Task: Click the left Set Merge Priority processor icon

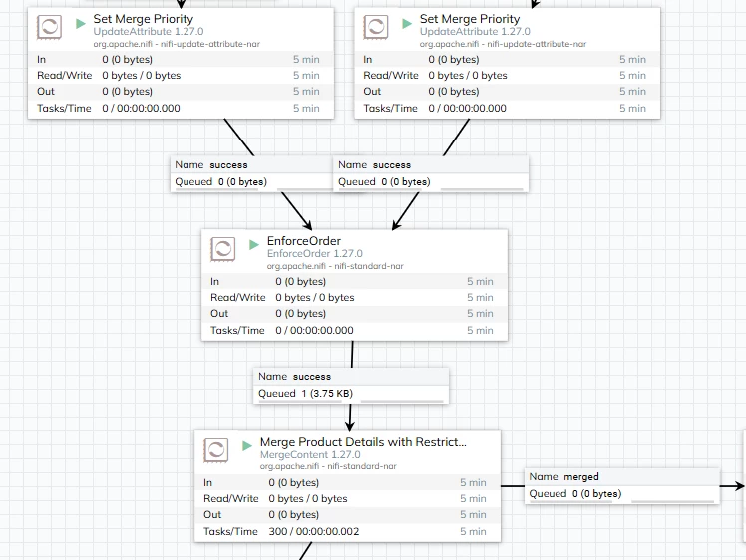Action: (50, 27)
